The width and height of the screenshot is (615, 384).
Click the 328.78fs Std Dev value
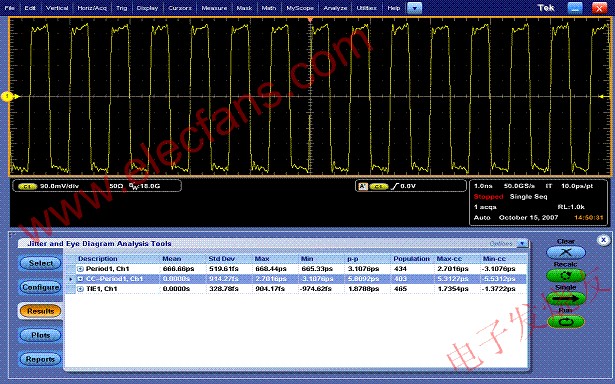click(223, 289)
